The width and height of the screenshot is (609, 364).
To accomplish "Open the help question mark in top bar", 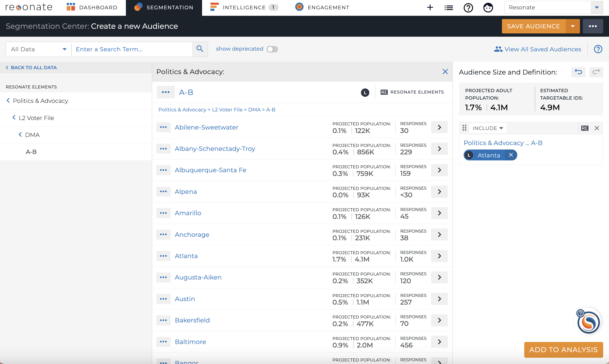I will pyautogui.click(x=468, y=8).
